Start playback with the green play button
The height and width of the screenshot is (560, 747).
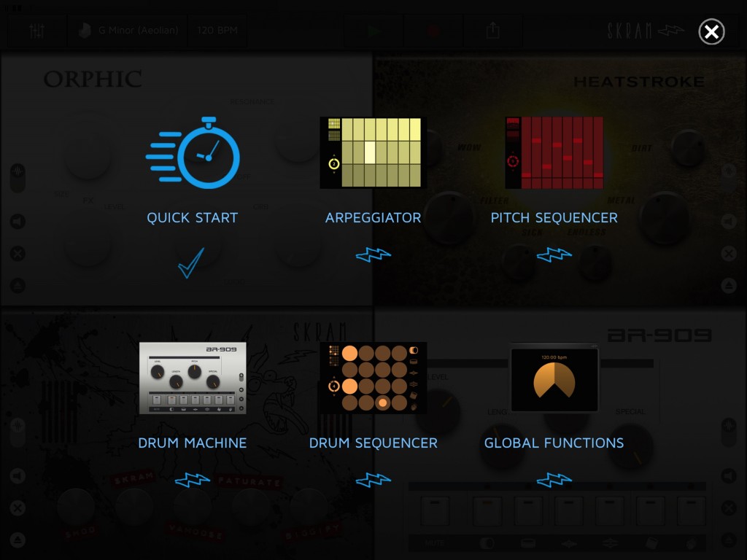(373, 31)
